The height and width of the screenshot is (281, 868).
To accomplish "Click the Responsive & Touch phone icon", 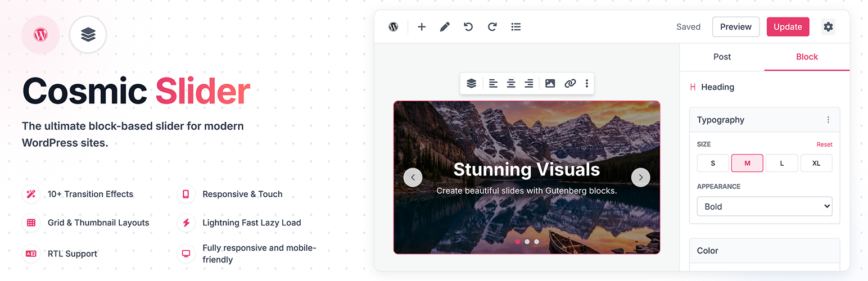I will [186, 194].
